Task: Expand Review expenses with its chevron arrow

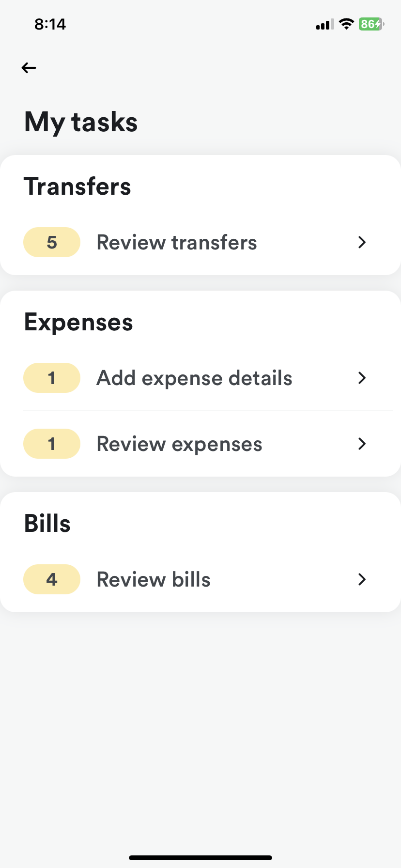Action: [x=362, y=444]
